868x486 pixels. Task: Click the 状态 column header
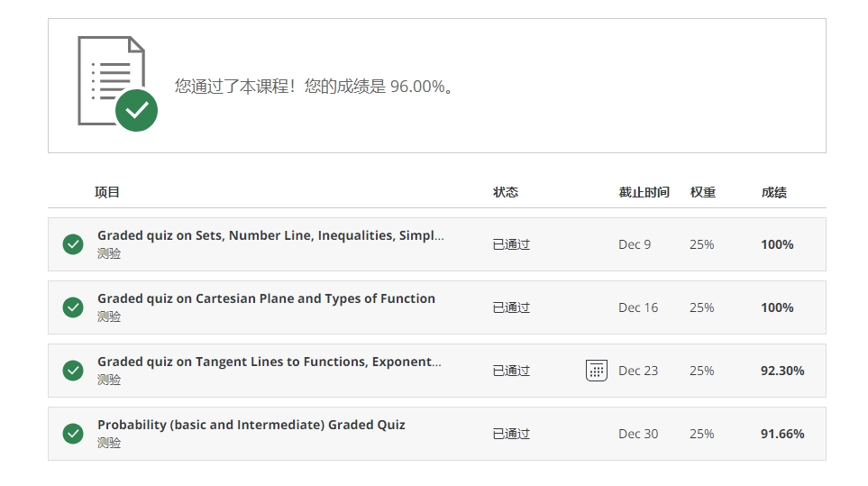[506, 192]
